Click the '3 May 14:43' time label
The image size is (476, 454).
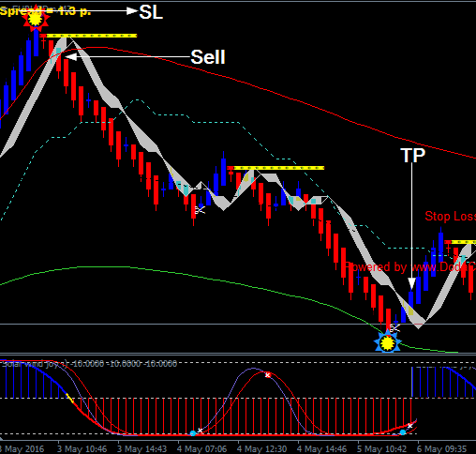[142, 449]
